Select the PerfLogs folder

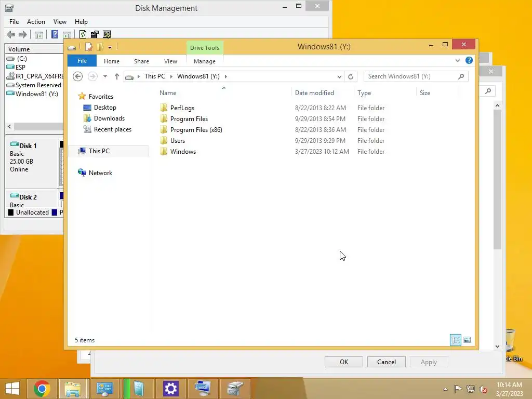(x=182, y=108)
